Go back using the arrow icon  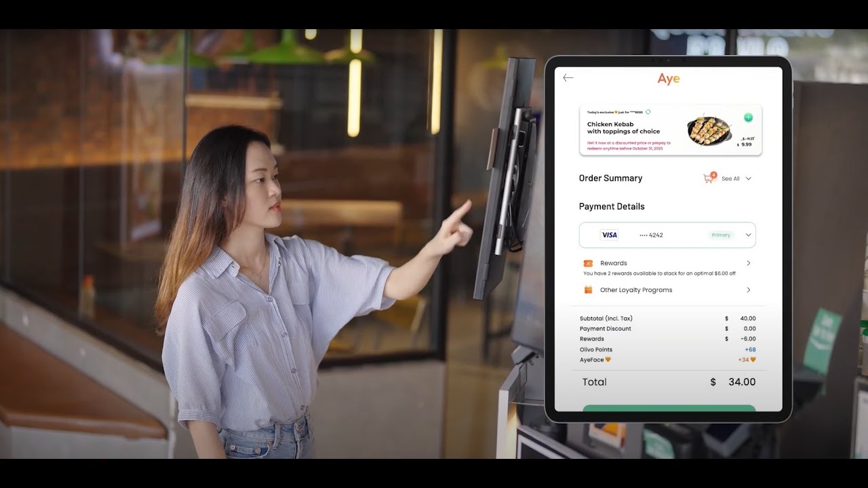tap(568, 78)
